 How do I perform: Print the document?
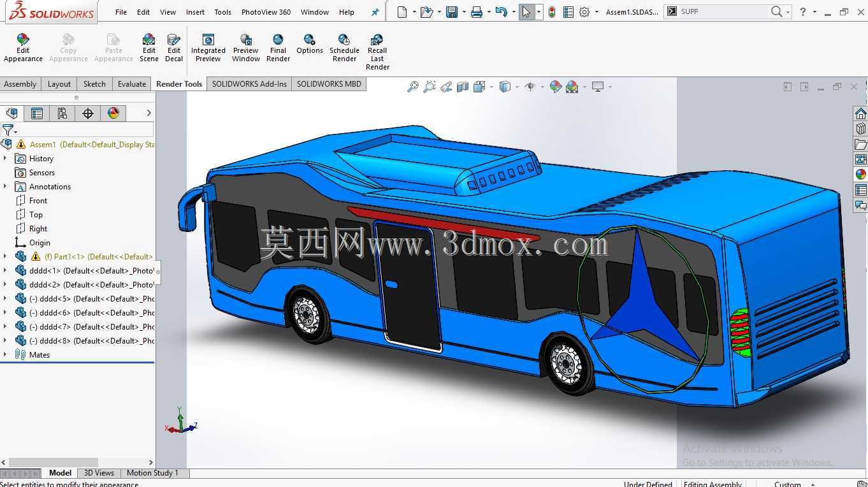(x=476, y=11)
